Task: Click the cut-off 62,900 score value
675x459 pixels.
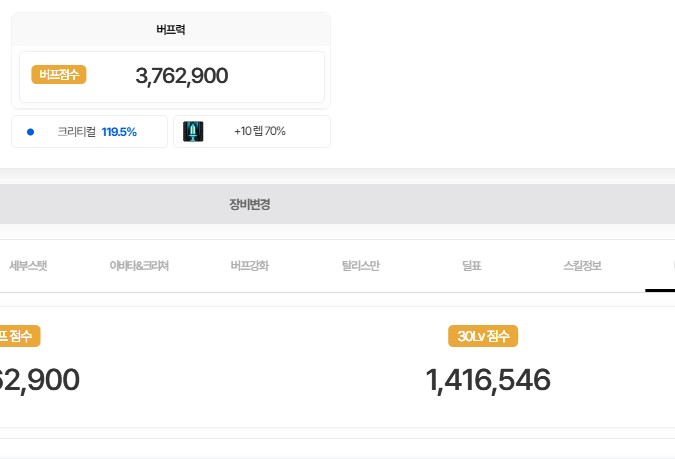Action: tap(38, 380)
